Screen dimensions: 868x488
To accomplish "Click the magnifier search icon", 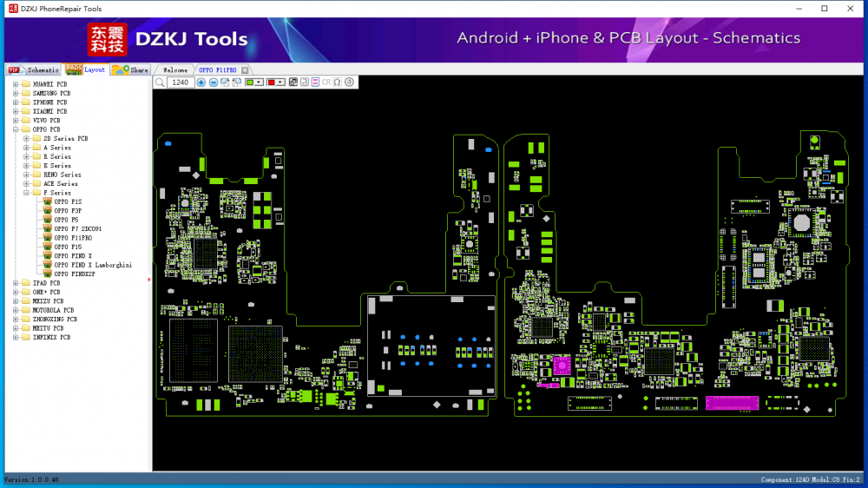I will pyautogui.click(x=160, y=82).
